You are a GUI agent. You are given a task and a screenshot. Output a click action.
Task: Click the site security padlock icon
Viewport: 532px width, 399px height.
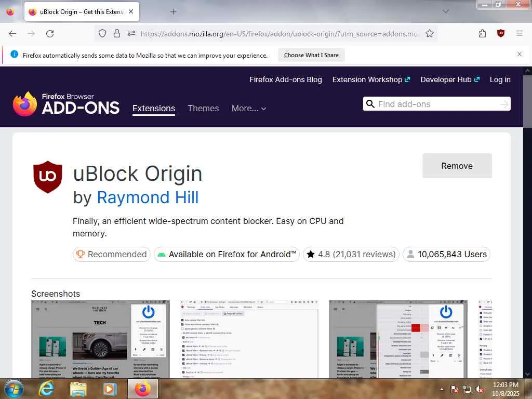coord(117,33)
